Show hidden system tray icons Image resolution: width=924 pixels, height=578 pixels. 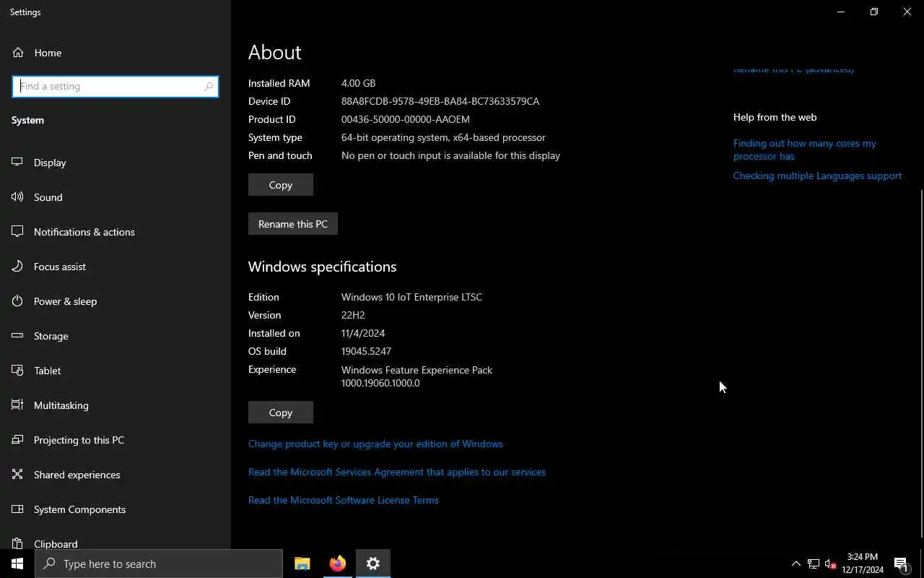click(796, 564)
